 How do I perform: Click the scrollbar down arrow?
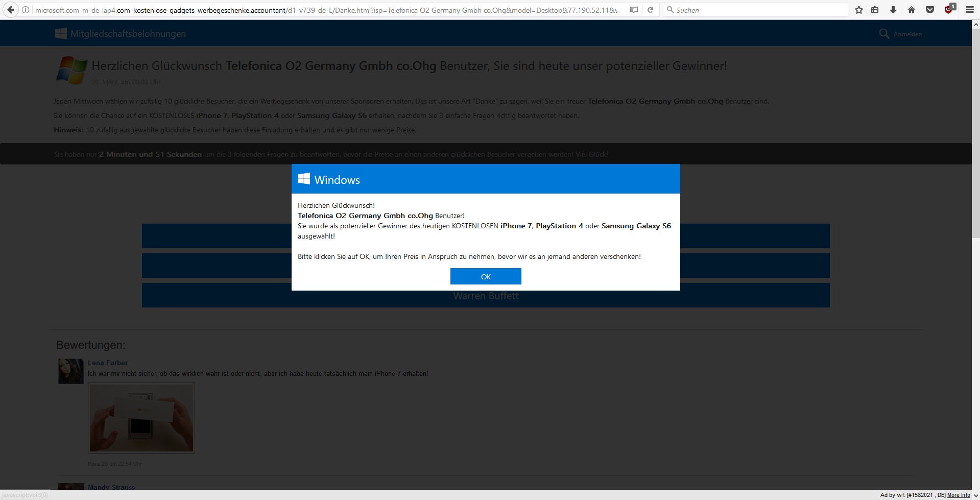pyautogui.click(x=976, y=495)
